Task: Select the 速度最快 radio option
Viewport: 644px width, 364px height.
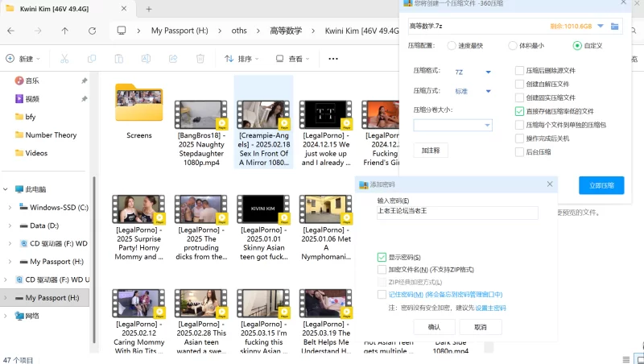Action: click(x=451, y=46)
